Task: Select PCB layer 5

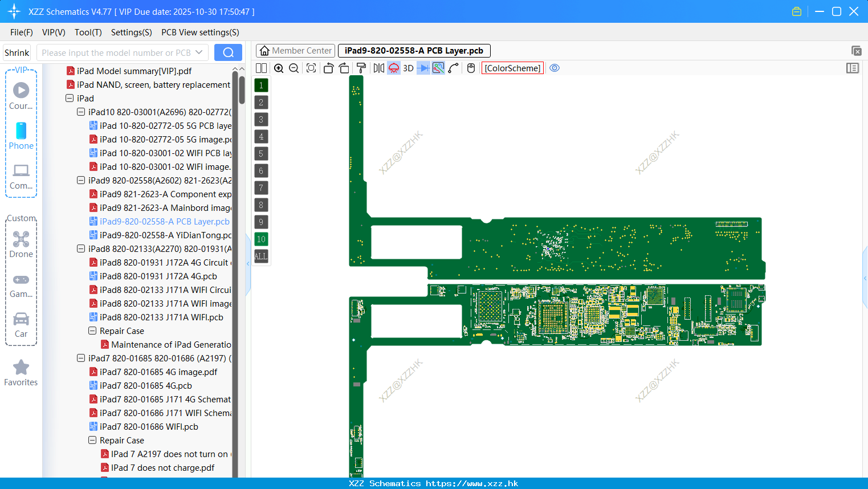Action: coord(261,154)
